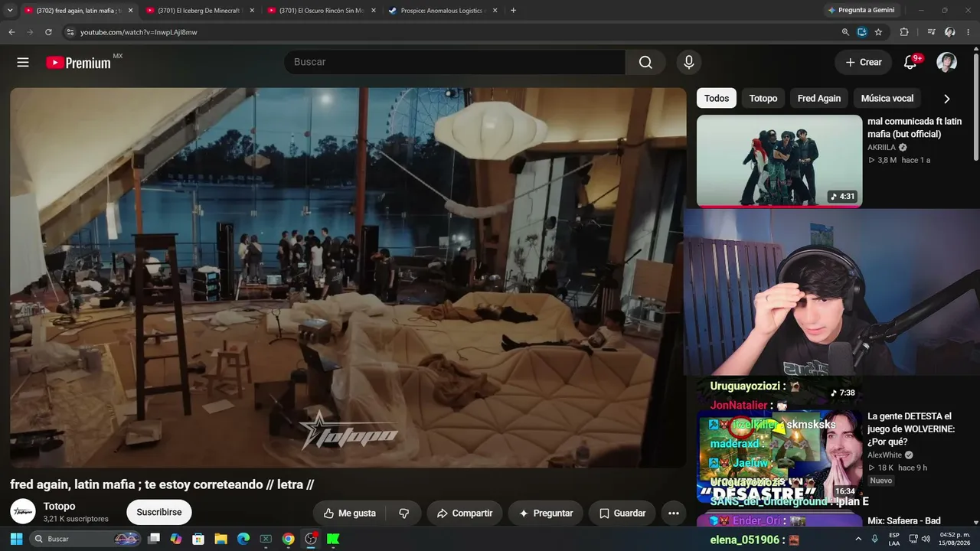Screen dimensions: 980x551
Task: Select the Totopo filter chip
Action: click(x=763, y=99)
